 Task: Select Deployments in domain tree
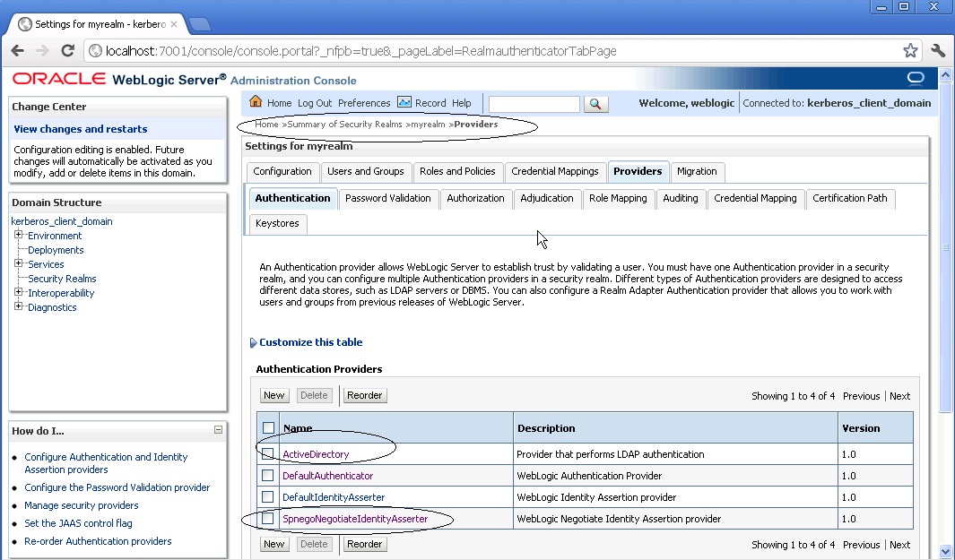(x=56, y=250)
